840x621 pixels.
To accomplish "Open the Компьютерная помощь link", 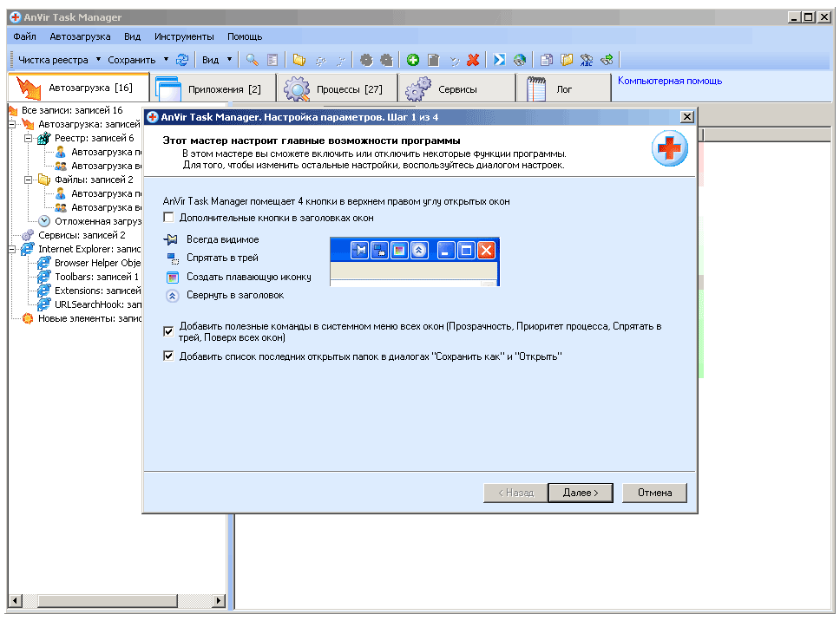I will pyautogui.click(x=669, y=81).
